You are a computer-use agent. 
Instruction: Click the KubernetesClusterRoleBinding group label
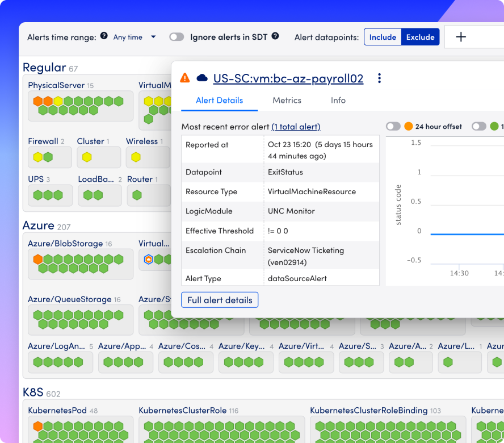tap(369, 411)
